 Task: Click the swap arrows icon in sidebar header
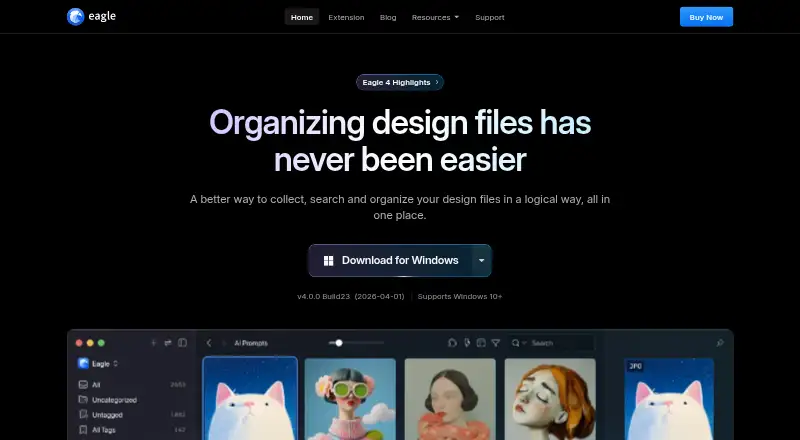pyautogui.click(x=168, y=343)
